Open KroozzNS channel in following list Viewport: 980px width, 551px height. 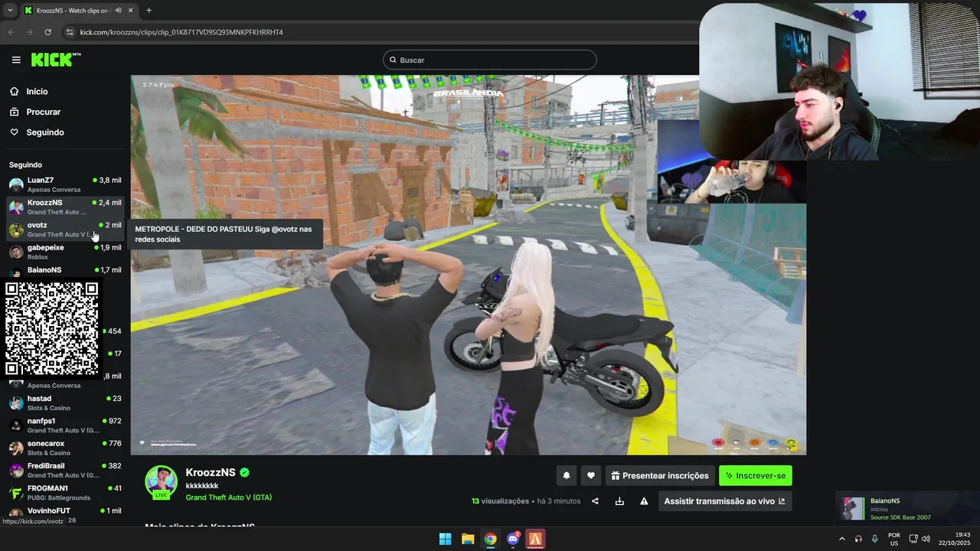65,207
